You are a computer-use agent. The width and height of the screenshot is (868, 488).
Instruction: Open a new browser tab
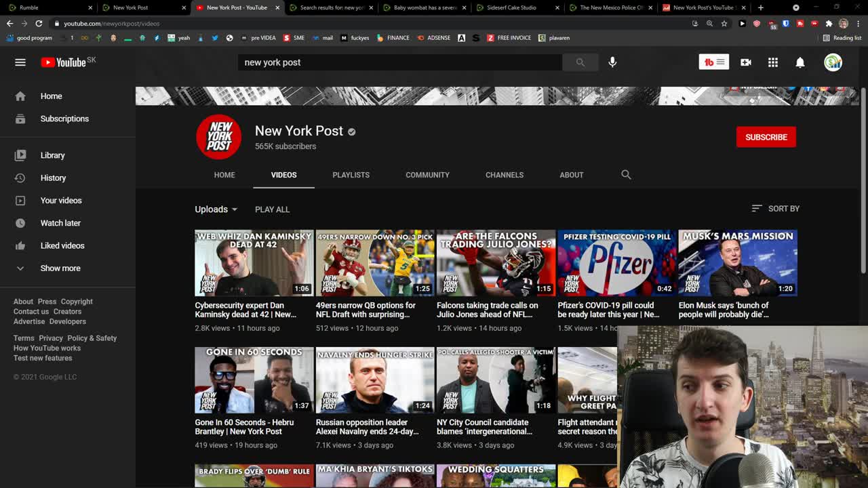click(x=760, y=7)
